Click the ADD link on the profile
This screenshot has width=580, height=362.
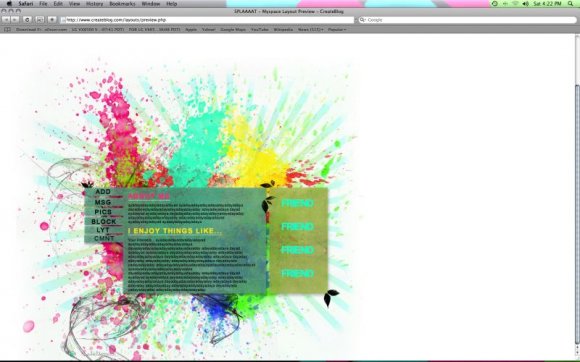pos(103,192)
